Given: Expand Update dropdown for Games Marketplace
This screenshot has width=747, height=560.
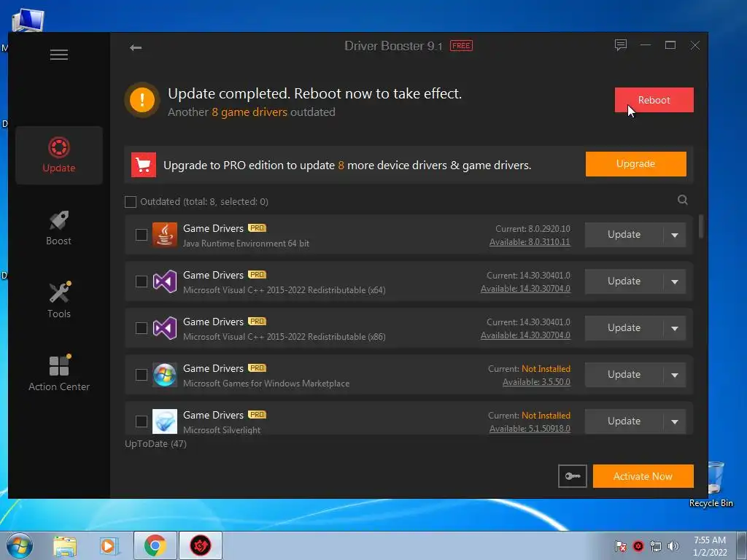Looking at the screenshot, I should click(x=675, y=375).
